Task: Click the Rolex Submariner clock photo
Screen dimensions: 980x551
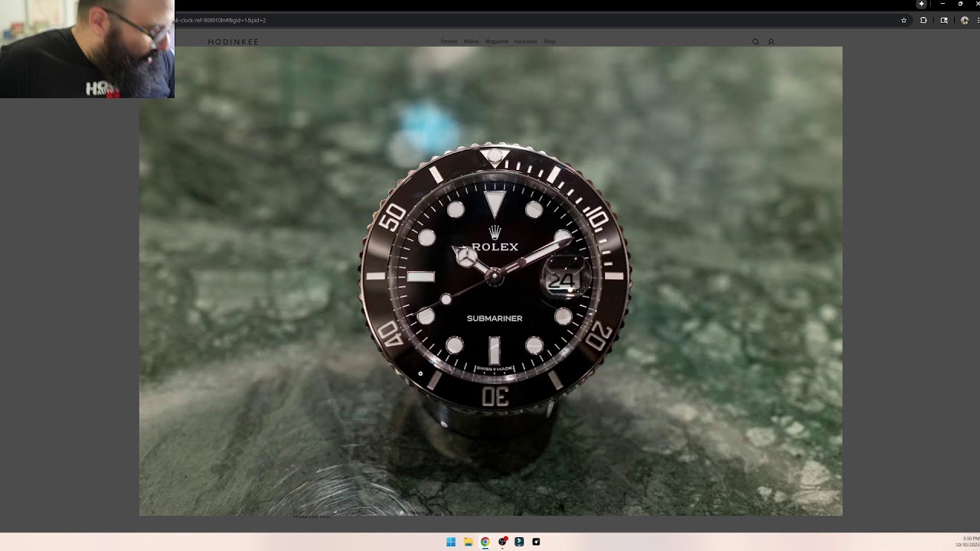Action: (491, 281)
